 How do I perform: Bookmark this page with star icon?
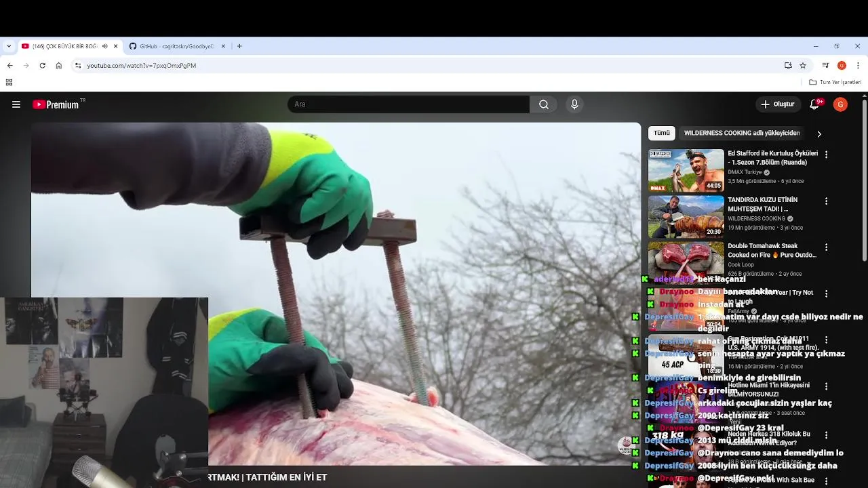point(803,66)
